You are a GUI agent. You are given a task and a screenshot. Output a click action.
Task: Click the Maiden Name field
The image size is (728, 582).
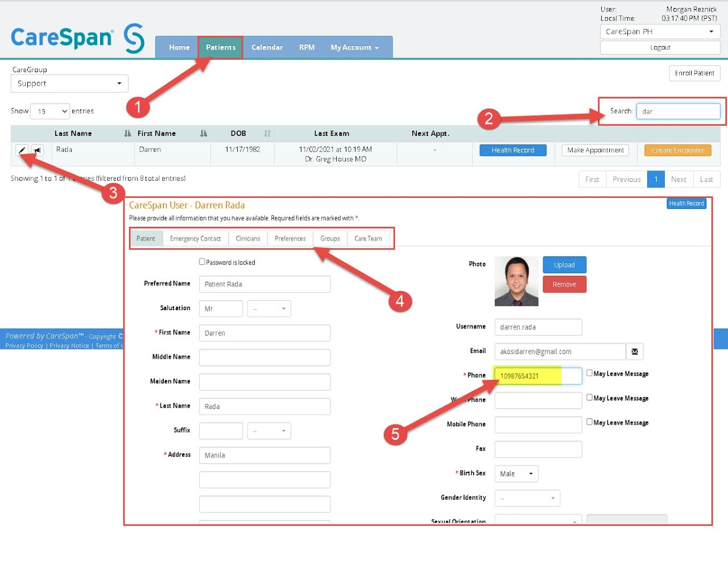(x=264, y=382)
